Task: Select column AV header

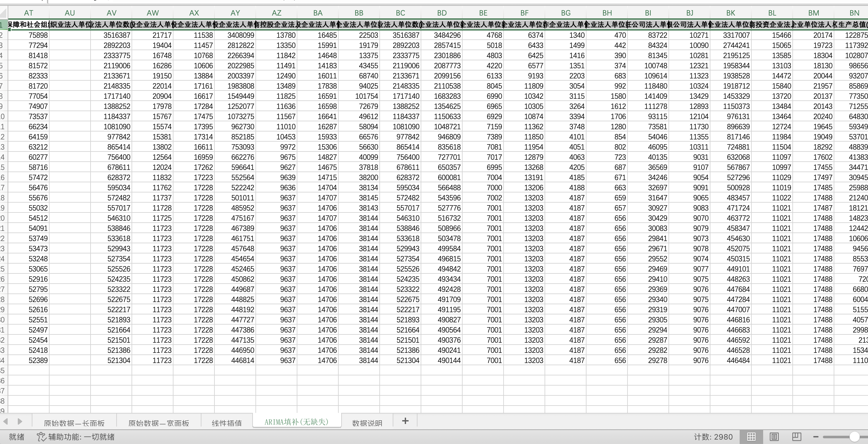Action: [x=111, y=13]
